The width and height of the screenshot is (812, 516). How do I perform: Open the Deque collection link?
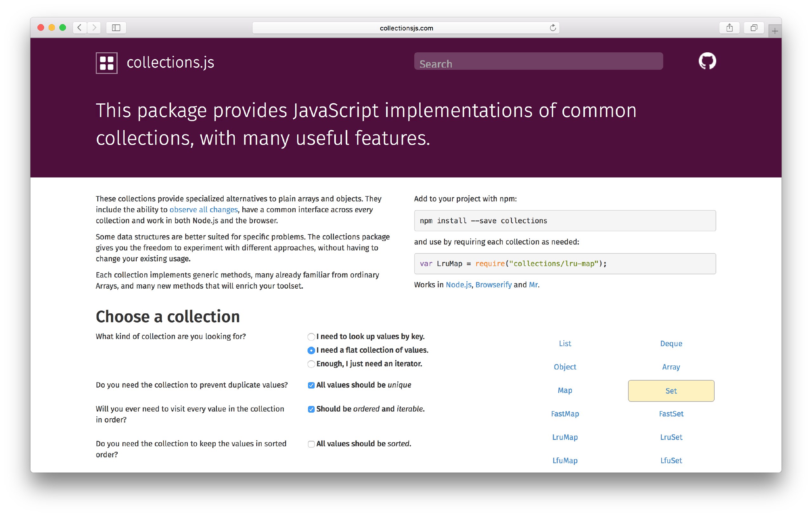(671, 343)
